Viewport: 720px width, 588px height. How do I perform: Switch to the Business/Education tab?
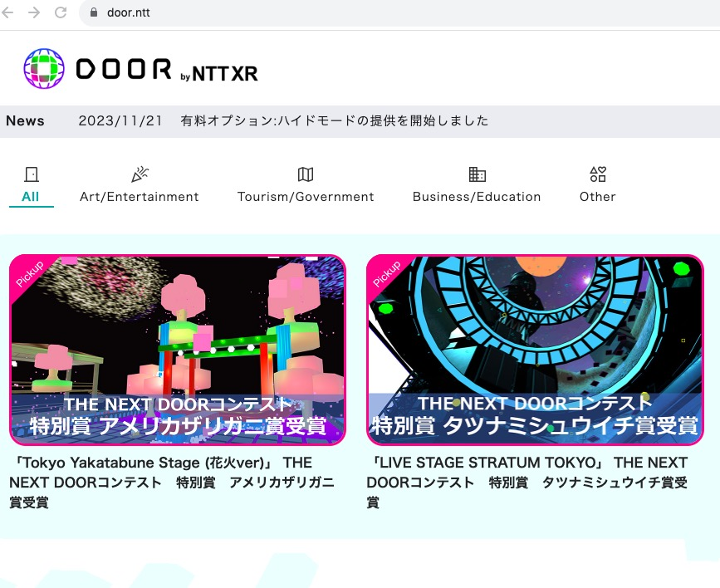point(477,197)
